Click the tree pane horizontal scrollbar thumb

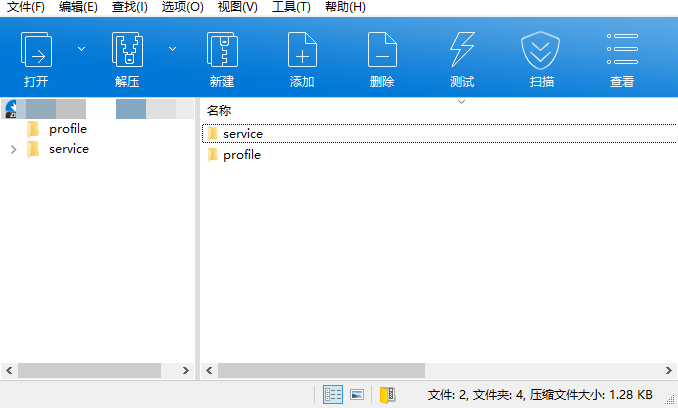pos(90,370)
